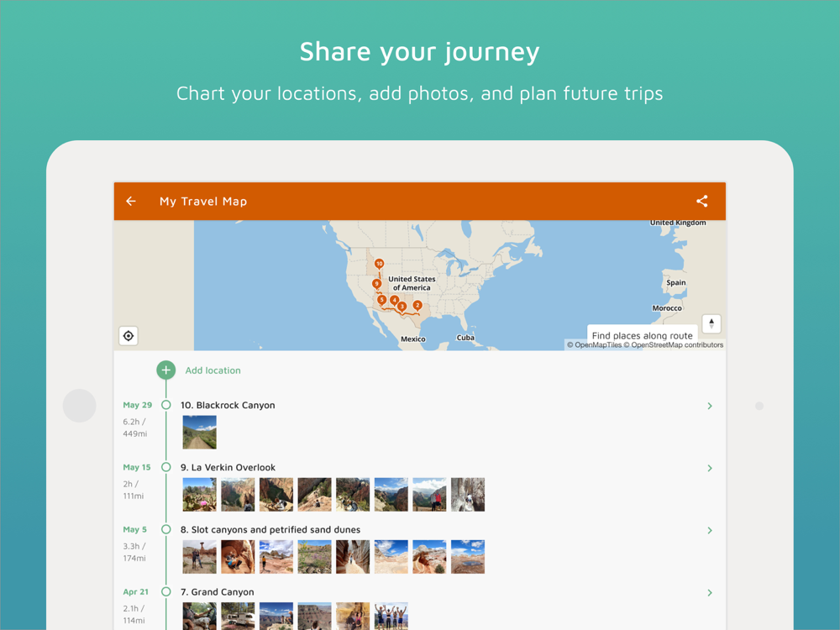Open the Blackrock Canyon photo thumbnail
The width and height of the screenshot is (840, 630).
tap(200, 433)
